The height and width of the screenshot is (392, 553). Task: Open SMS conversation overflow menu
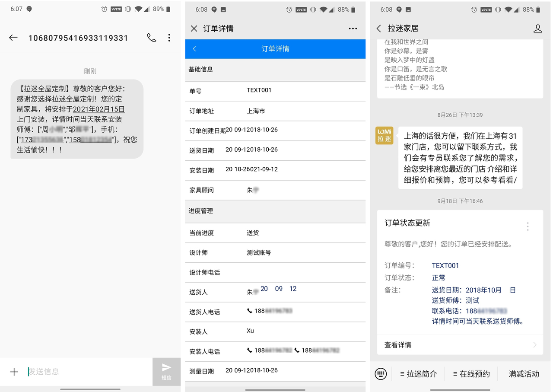pos(169,38)
